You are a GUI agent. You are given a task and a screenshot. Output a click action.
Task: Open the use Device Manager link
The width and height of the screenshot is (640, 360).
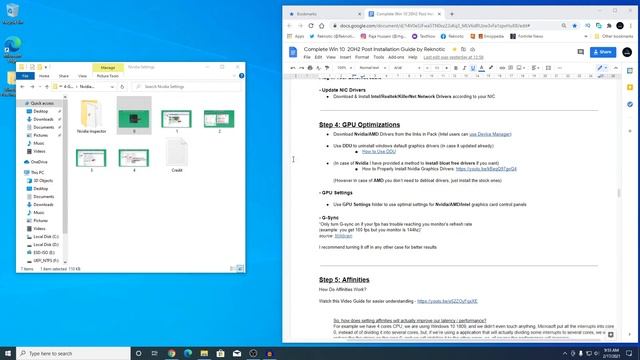pyautogui.click(x=490, y=134)
